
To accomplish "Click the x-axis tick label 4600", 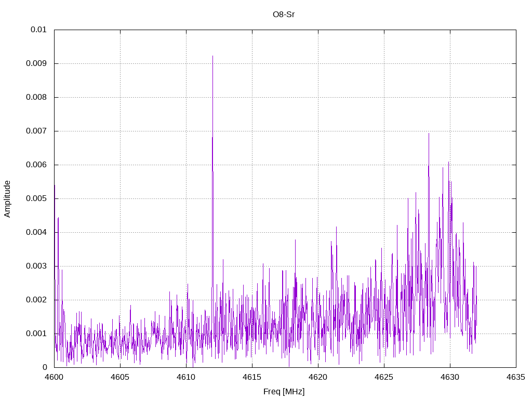I will pyautogui.click(x=54, y=377).
